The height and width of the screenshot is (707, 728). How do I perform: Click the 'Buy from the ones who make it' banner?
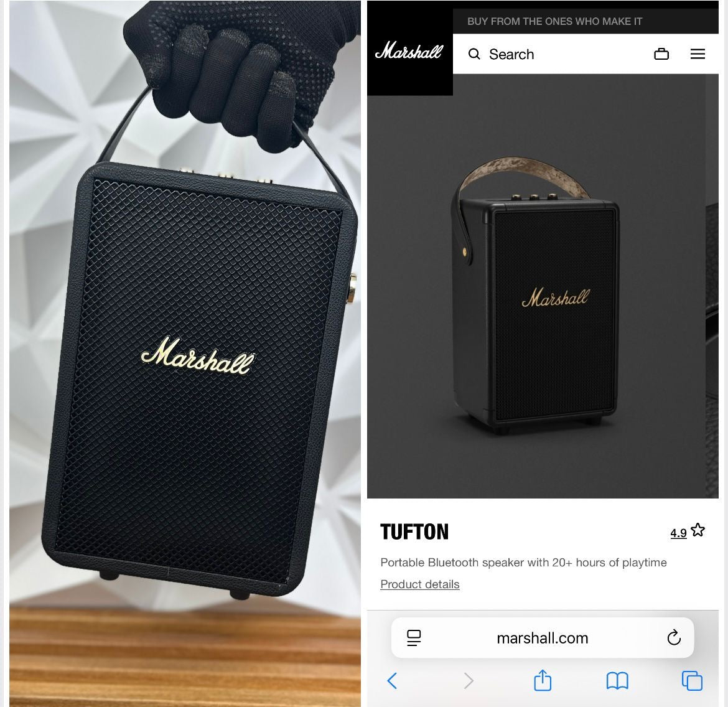[x=554, y=21]
